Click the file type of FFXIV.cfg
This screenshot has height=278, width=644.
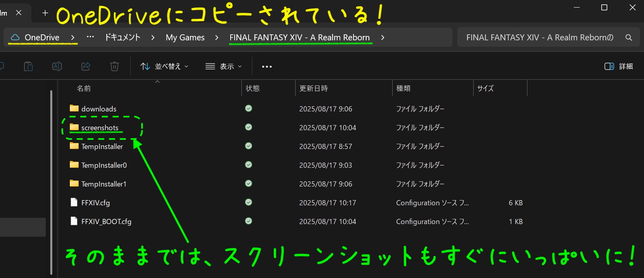(433, 203)
